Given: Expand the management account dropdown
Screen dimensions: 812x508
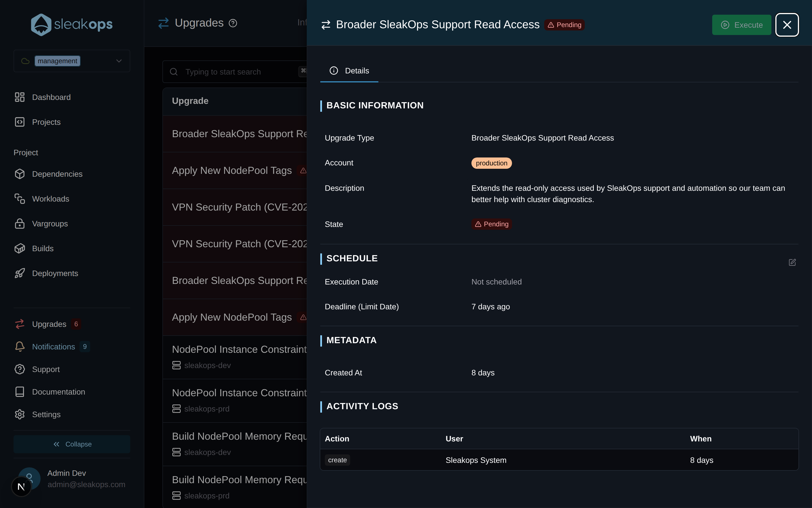Looking at the screenshot, I should 72,61.
